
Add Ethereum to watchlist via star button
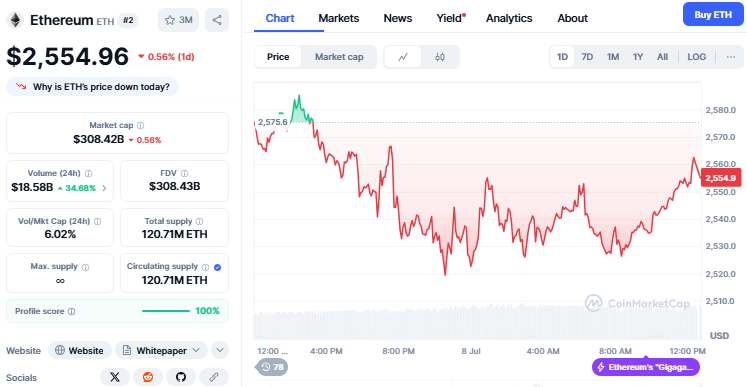[179, 20]
